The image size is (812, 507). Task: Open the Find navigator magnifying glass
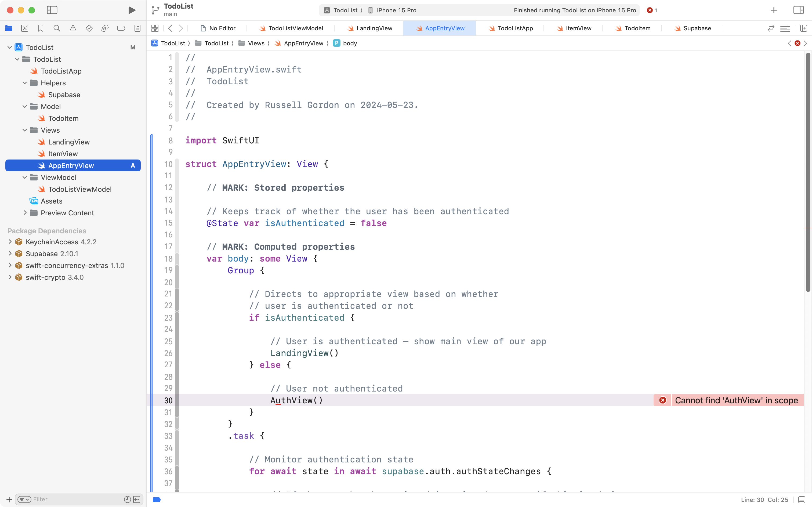pos(57,28)
